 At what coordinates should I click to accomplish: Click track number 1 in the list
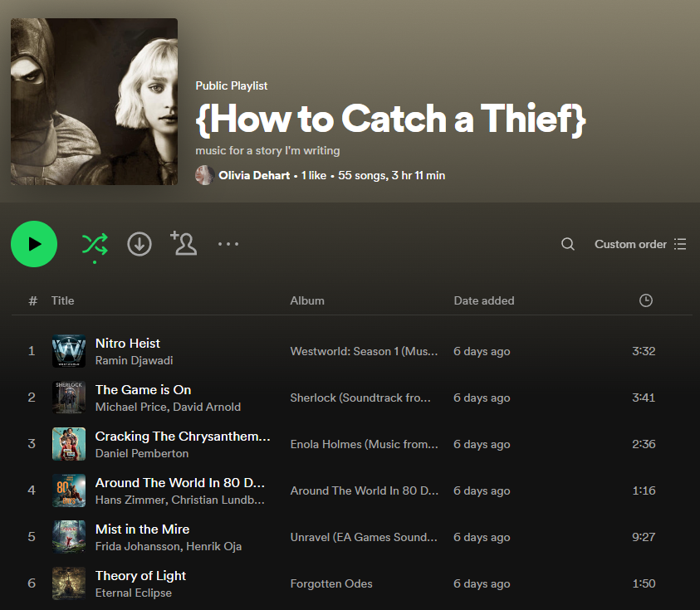[32, 351]
